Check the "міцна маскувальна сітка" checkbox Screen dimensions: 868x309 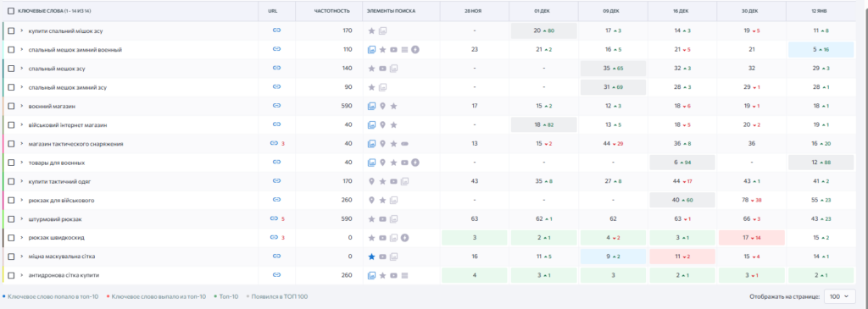11,257
